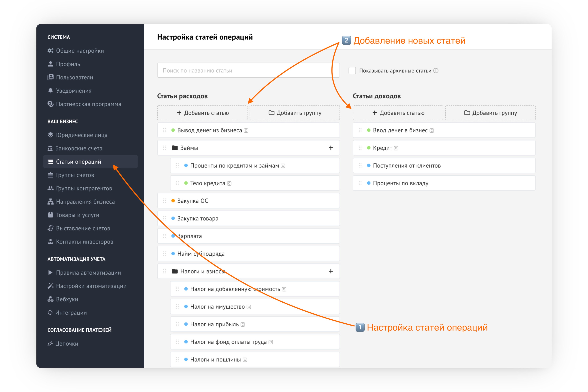
Task: Click the layers icon beside Юридические лица
Action: [x=51, y=135]
